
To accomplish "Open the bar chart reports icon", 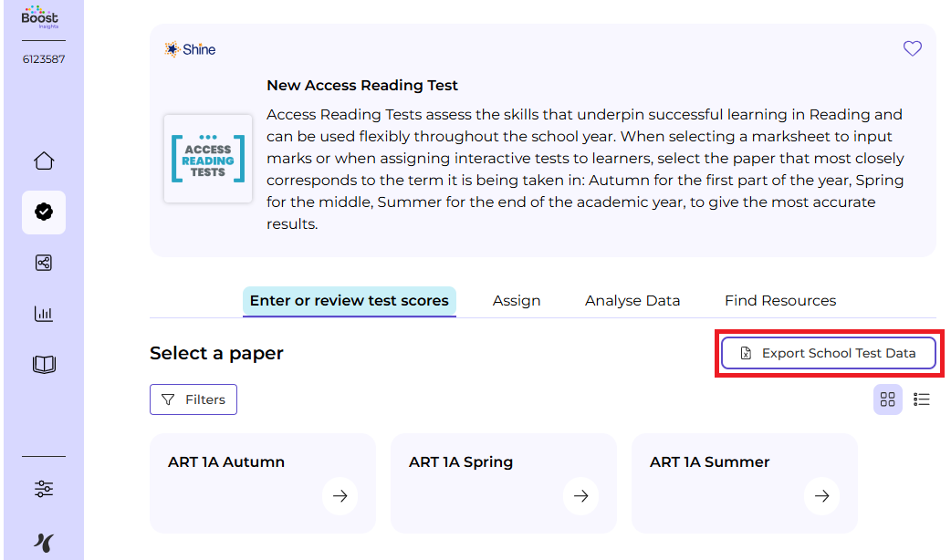I will pos(44,315).
